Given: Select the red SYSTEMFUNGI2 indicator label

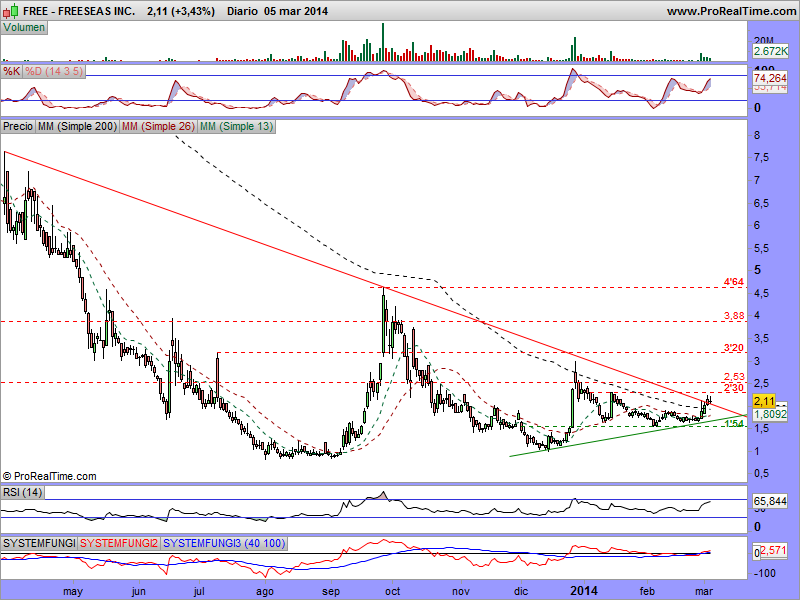Looking at the screenshot, I should [x=119, y=543].
